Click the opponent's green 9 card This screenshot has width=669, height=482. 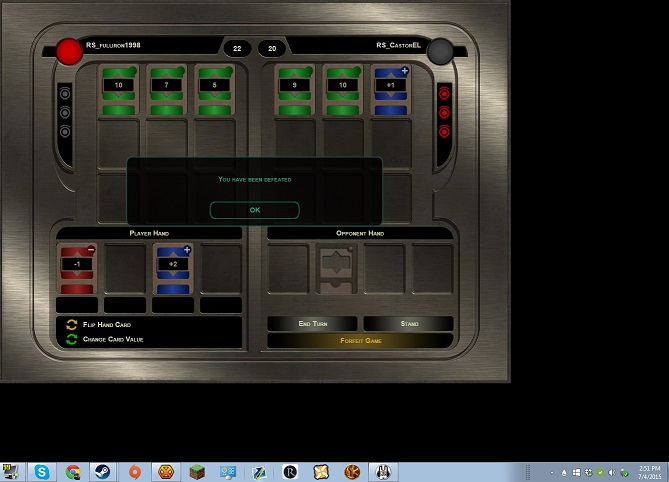pos(294,90)
